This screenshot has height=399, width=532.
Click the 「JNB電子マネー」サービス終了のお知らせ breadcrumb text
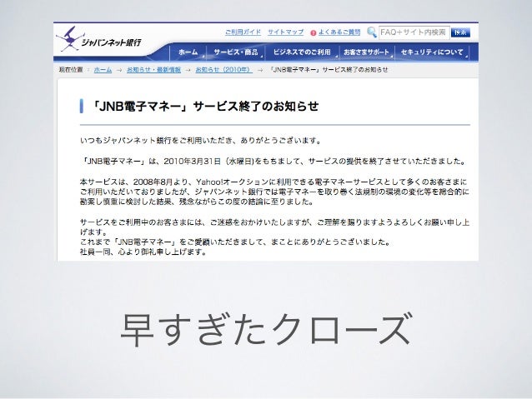[329, 70]
